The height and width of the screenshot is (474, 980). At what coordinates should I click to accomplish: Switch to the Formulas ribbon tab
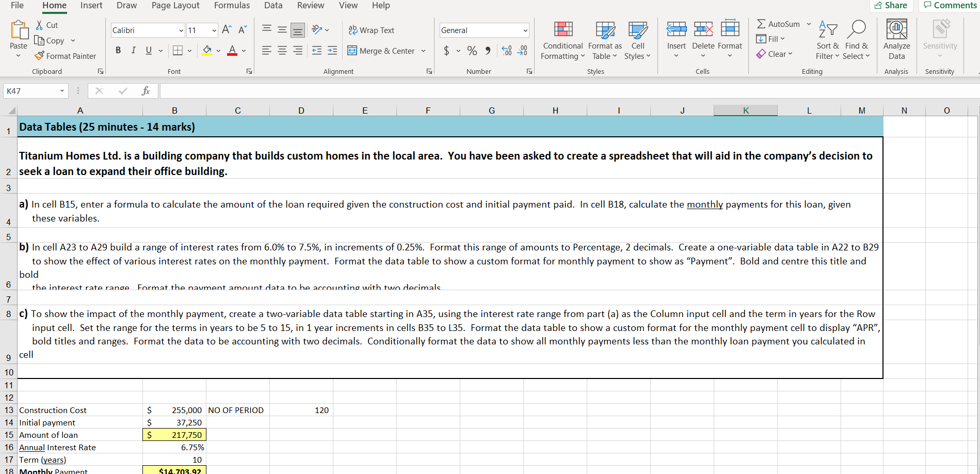pyautogui.click(x=232, y=6)
